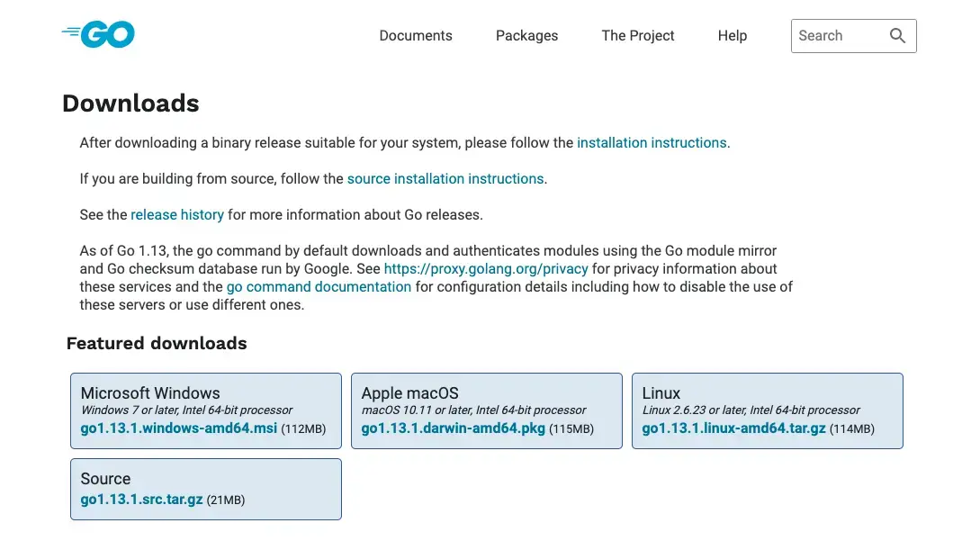Open the Documents menu
The width and height of the screenshot is (980, 541).
click(416, 36)
